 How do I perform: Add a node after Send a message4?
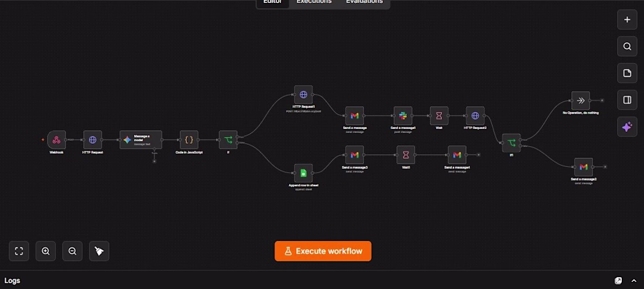coord(478,155)
